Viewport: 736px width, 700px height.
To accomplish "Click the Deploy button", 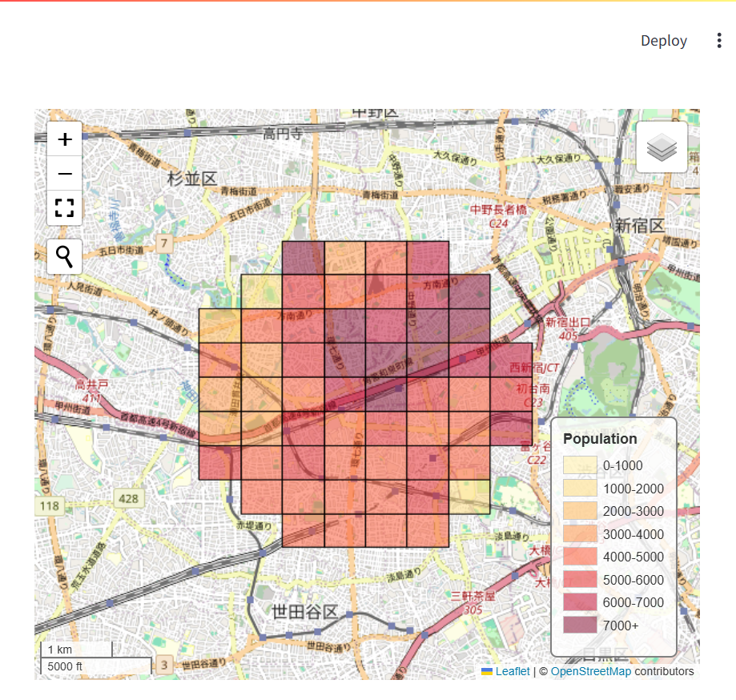I will pyautogui.click(x=664, y=40).
